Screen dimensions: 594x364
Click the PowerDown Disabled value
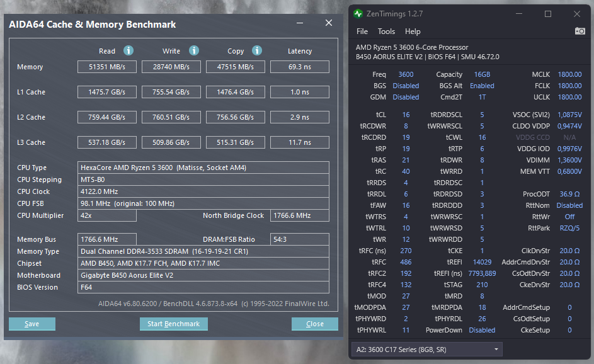(482, 330)
